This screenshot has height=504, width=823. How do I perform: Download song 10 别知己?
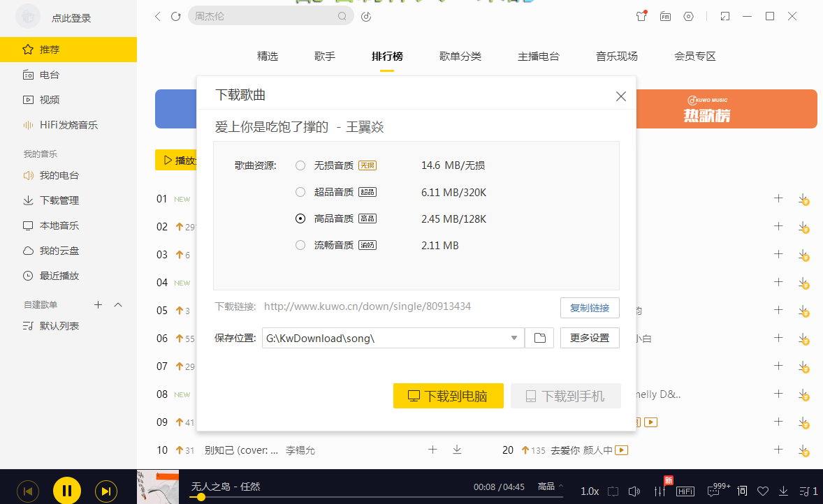point(457,450)
